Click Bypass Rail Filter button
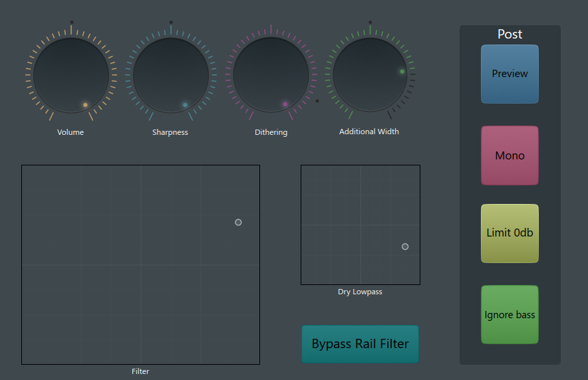 pyautogui.click(x=360, y=344)
